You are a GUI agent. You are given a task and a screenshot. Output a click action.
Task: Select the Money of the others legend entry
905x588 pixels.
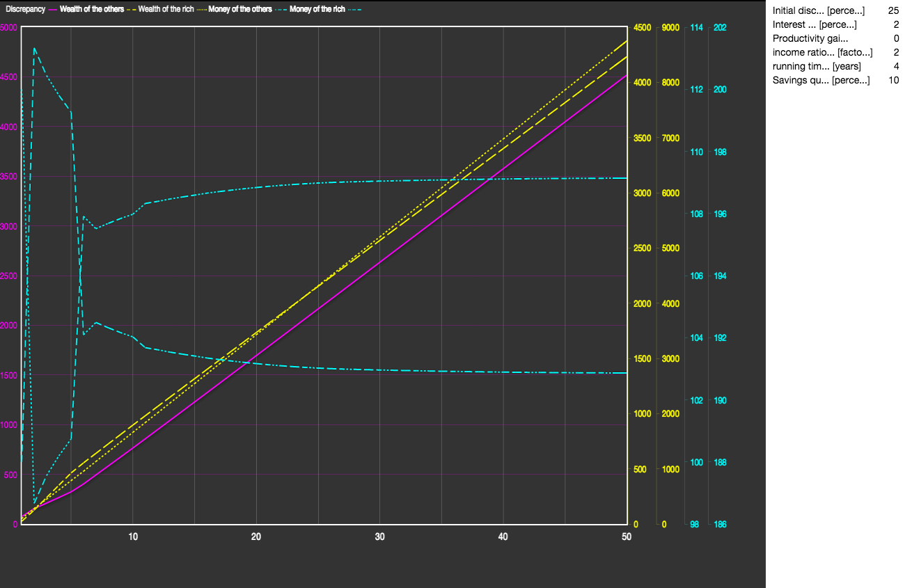coord(239,10)
